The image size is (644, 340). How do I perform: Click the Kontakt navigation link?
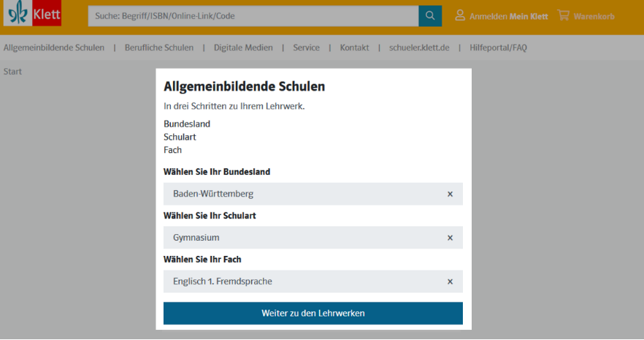click(354, 48)
